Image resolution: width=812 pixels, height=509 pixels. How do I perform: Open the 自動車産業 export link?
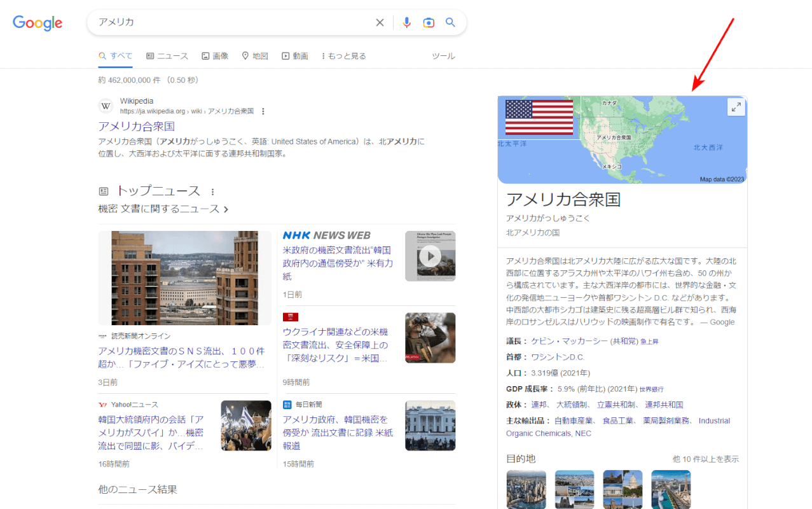(574, 421)
